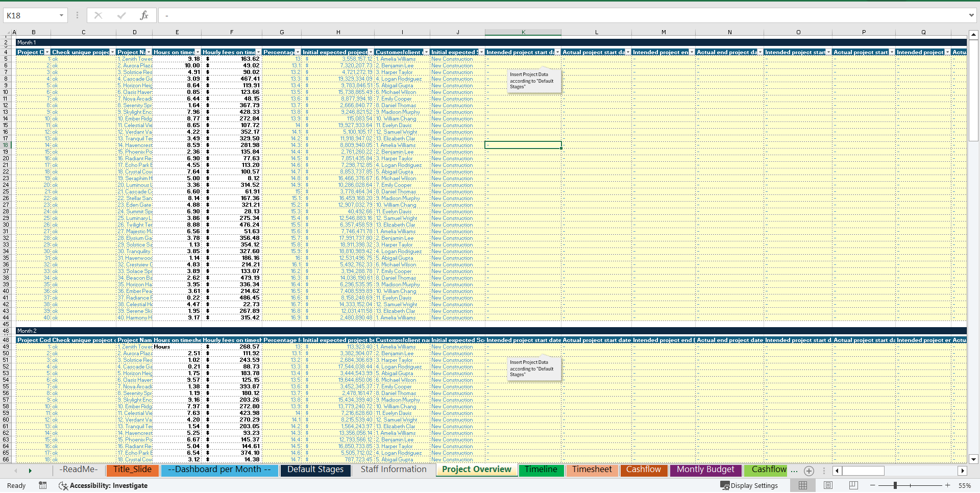Open filter for Customer/client name column
The width and height of the screenshot is (980, 493).
click(x=426, y=52)
